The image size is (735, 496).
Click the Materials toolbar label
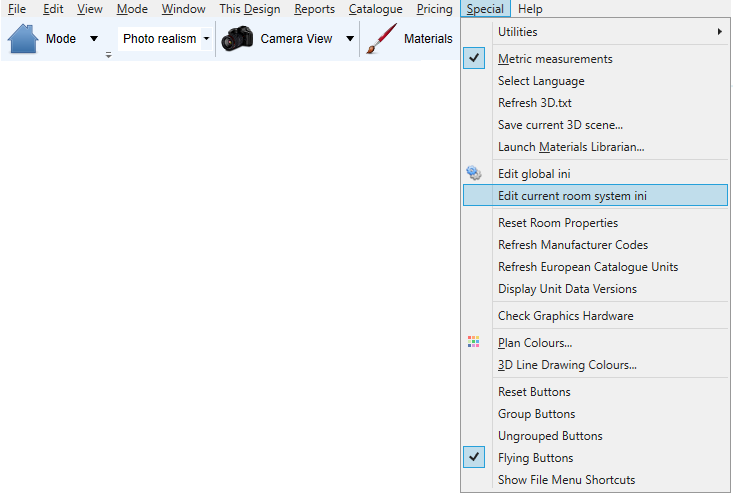[x=428, y=38]
